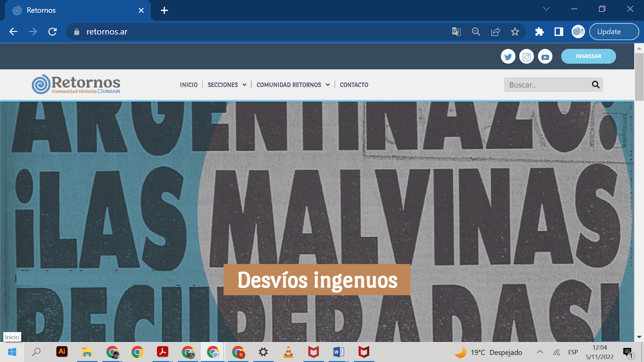Viewport: 644px width, 362px height.
Task: Open Windows taskbar search
Action: tap(36, 352)
